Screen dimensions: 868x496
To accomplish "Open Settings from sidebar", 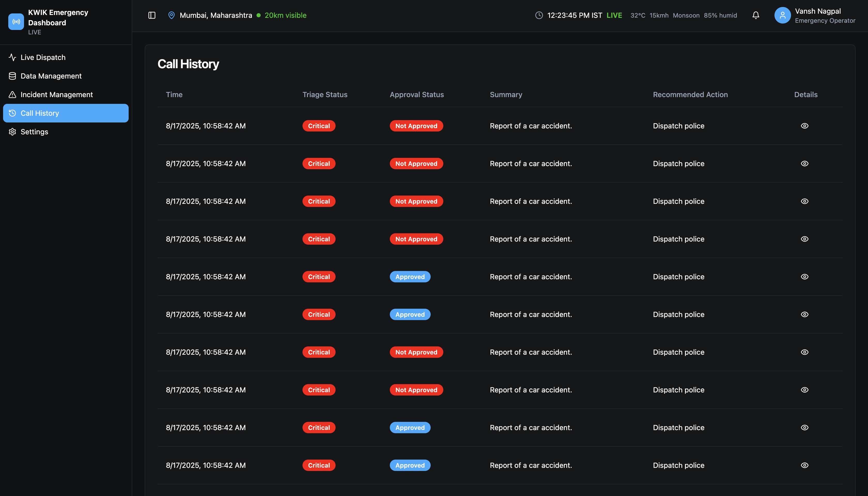I will tap(34, 132).
